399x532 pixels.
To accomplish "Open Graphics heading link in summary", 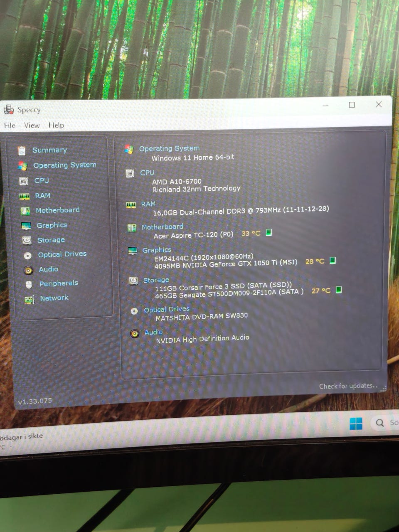I will pos(157,250).
